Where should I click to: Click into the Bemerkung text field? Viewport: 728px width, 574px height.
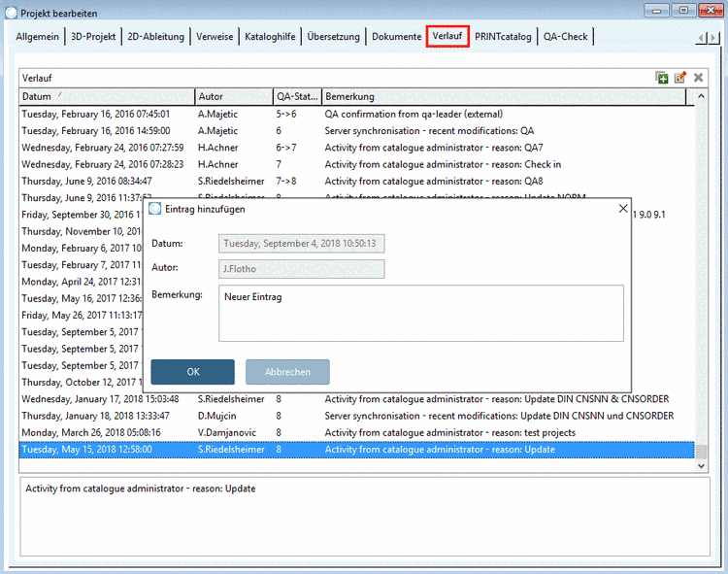421,314
